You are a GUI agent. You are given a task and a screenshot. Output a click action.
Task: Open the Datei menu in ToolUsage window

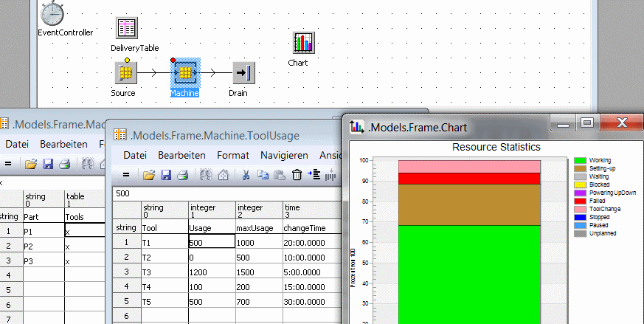coord(134,156)
